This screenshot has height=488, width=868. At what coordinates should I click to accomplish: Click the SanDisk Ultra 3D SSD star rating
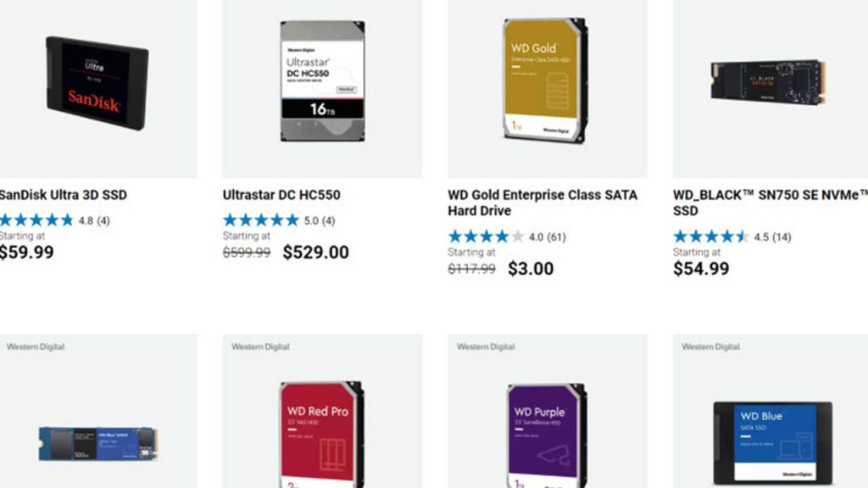coord(36,220)
